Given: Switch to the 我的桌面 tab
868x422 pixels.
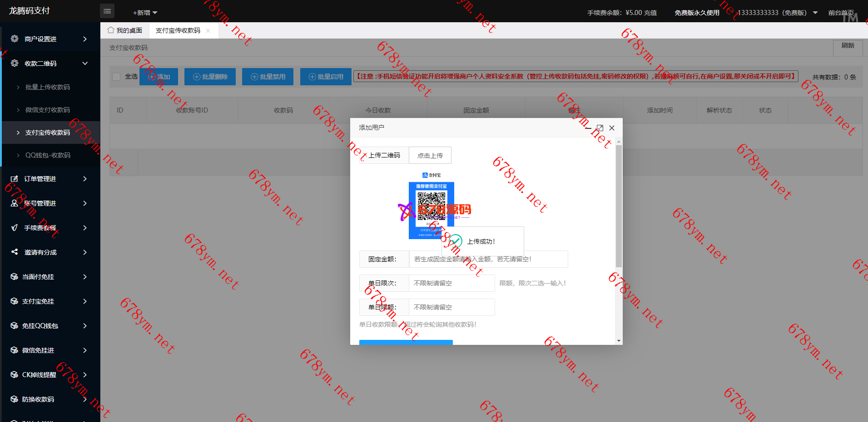Looking at the screenshot, I should click(x=125, y=30).
